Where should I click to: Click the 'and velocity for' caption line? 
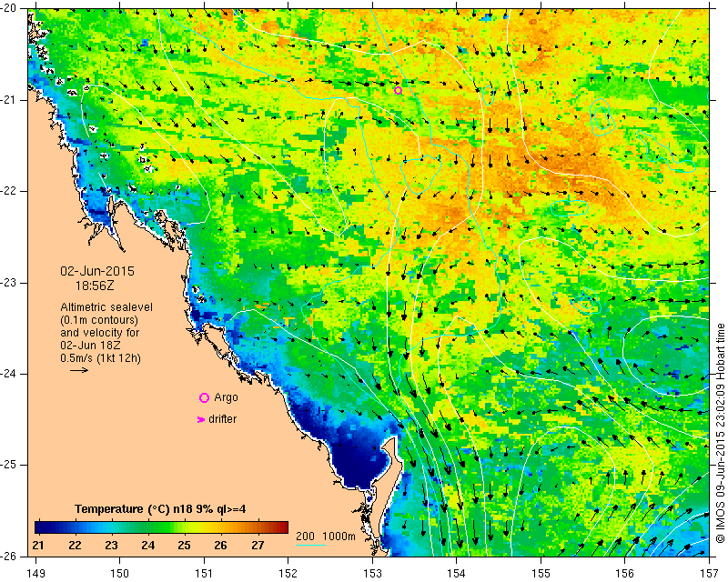click(x=100, y=333)
